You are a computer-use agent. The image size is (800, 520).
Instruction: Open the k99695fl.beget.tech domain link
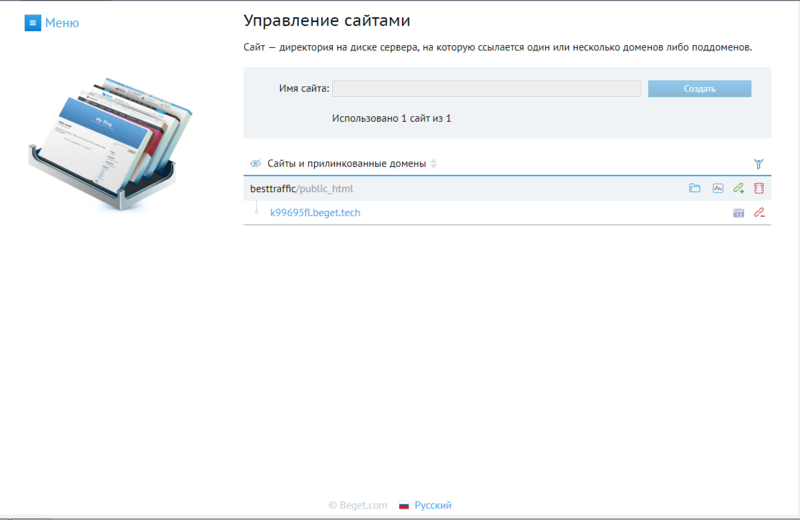point(315,213)
